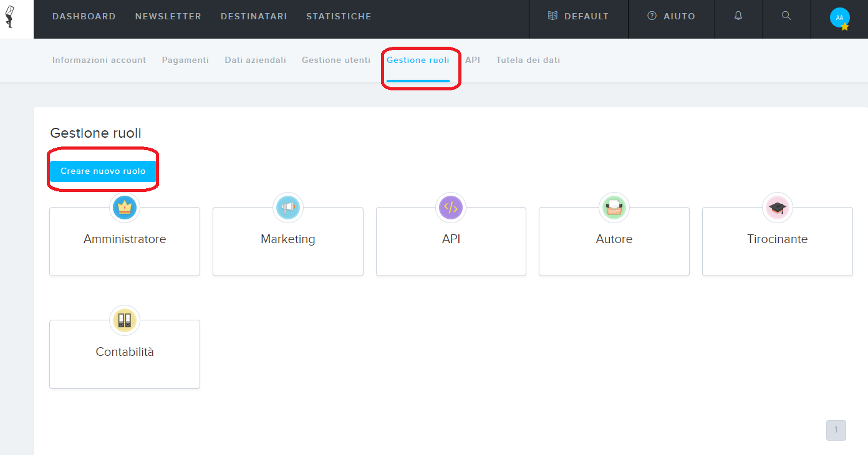Image resolution: width=868 pixels, height=455 pixels.
Task: Click the binders icon for Contabilità
Action: coord(125,320)
